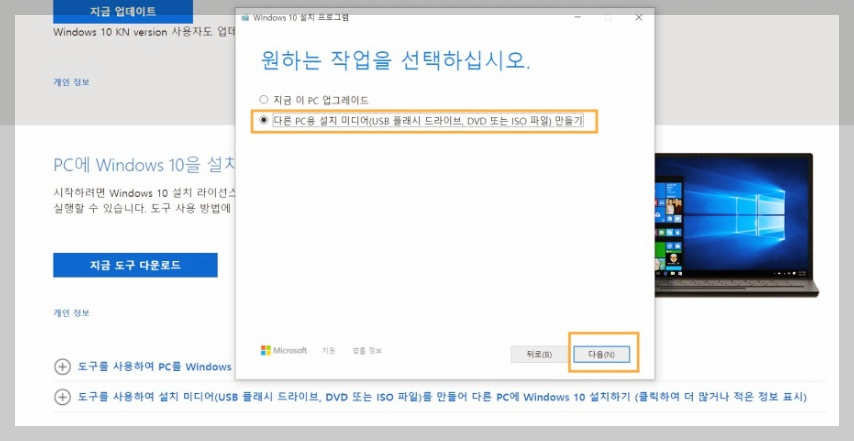Image resolution: width=854 pixels, height=441 pixels.
Task: Click the '도구를 사용하여 설치 미디어' expandable heading text
Action: click(x=442, y=397)
